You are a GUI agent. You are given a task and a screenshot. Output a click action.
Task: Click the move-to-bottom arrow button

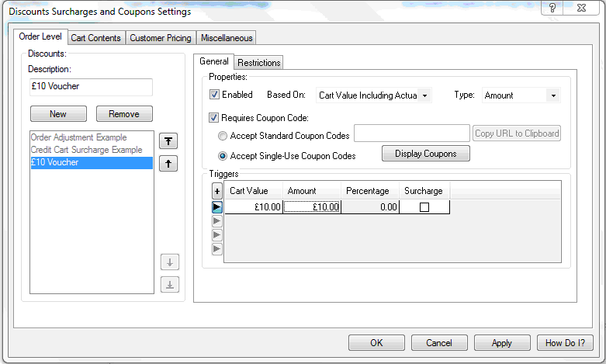(169, 284)
